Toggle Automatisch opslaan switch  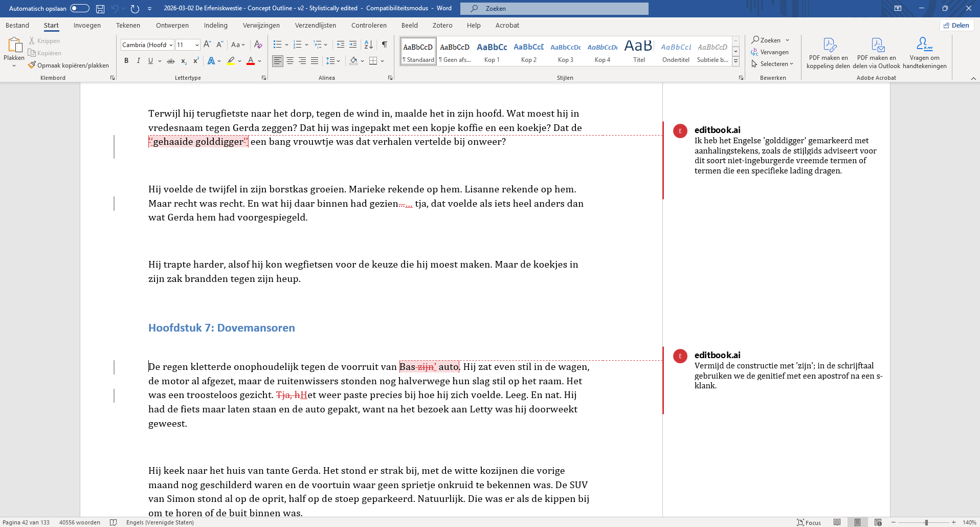[x=80, y=8]
